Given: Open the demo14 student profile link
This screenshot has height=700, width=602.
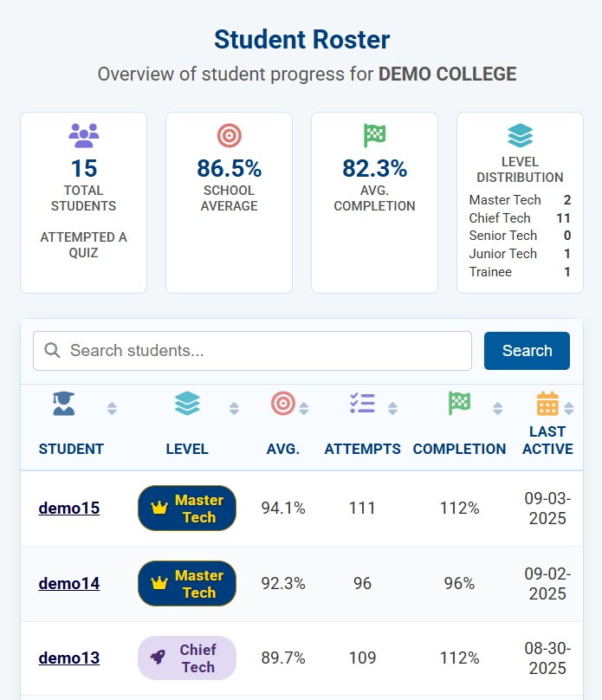Looking at the screenshot, I should 68,584.
